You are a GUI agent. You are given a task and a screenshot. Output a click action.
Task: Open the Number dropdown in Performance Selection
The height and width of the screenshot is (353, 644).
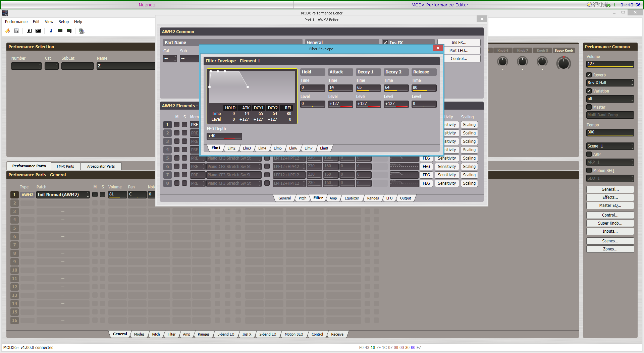(26, 66)
